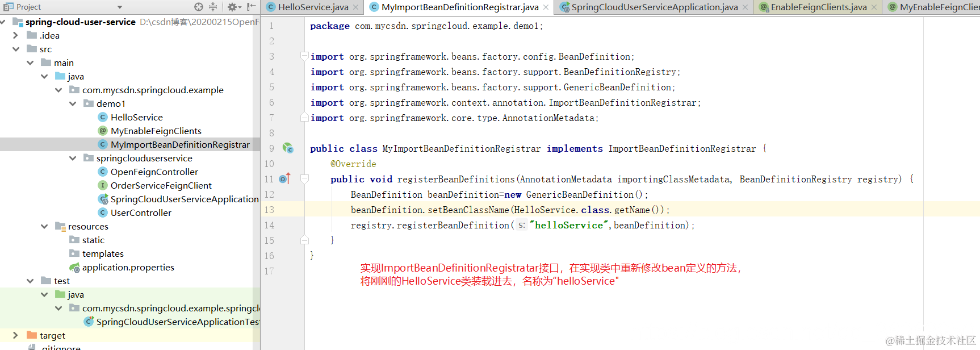Click the collapse all icon in Project toolbar
Viewport: 980px width, 350px height.
tap(213, 7)
